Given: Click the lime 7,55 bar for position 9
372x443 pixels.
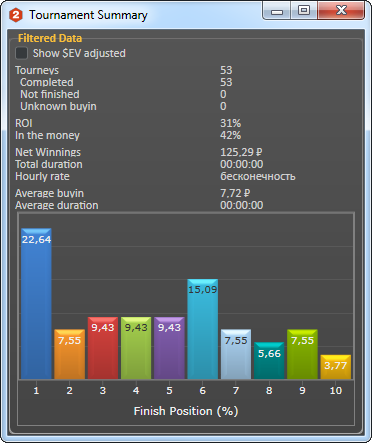Looking at the screenshot, I should coord(302,354).
